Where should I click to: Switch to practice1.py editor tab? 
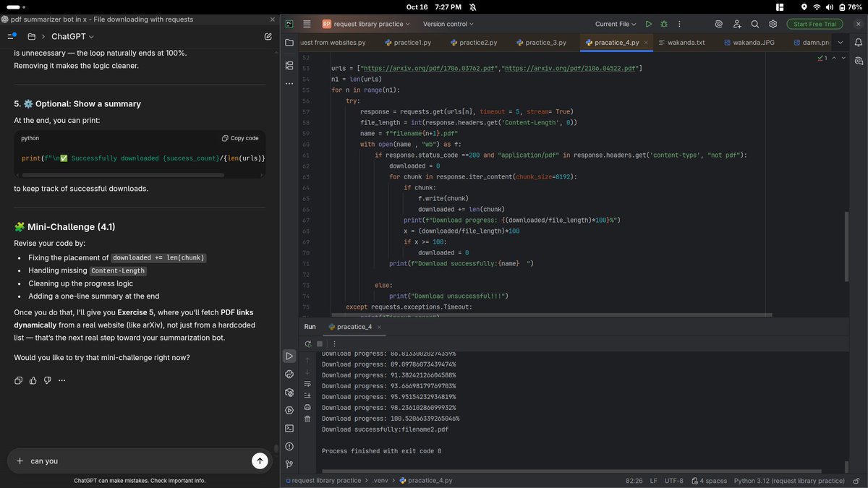point(408,43)
